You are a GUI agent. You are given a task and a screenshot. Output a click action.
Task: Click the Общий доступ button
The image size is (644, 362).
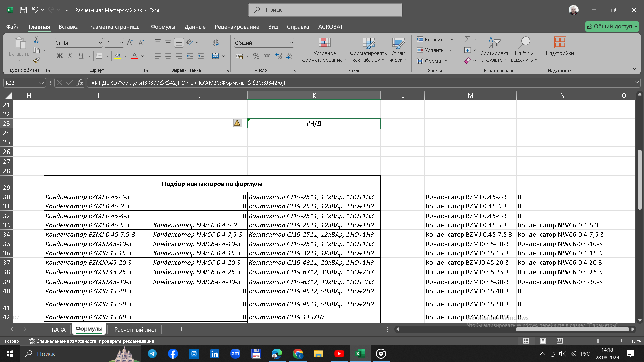(x=612, y=26)
